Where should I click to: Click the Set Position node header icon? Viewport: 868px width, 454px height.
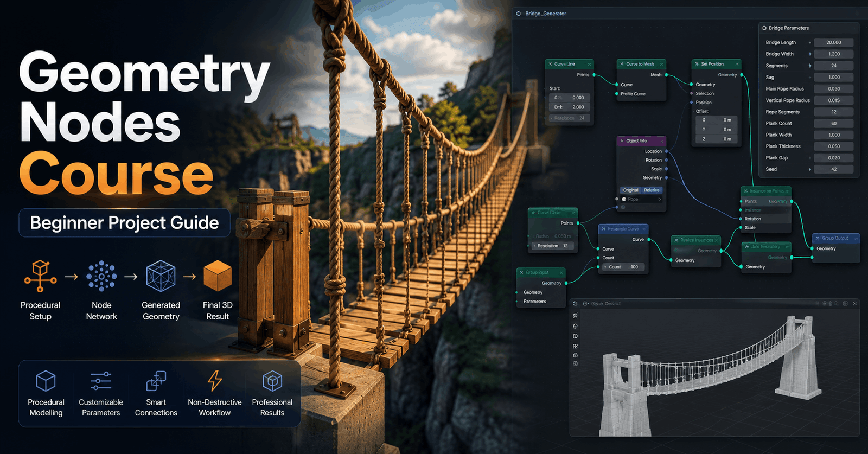coord(697,64)
